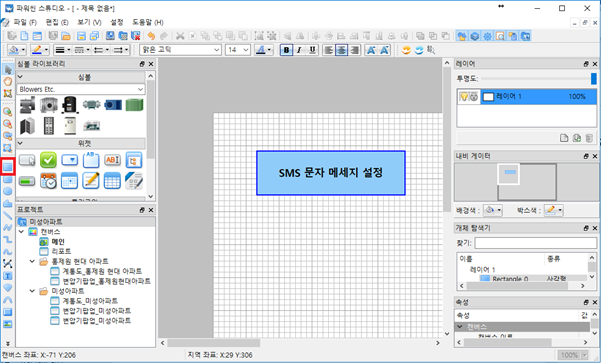The width and height of the screenshot is (601, 363).
Task: Open the 박스색 box color picker
Action: (x=553, y=210)
